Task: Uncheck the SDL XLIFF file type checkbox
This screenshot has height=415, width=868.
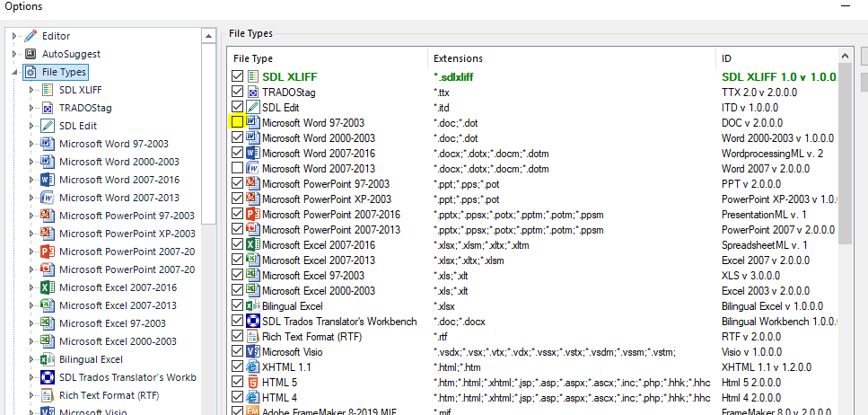Action: click(238, 76)
